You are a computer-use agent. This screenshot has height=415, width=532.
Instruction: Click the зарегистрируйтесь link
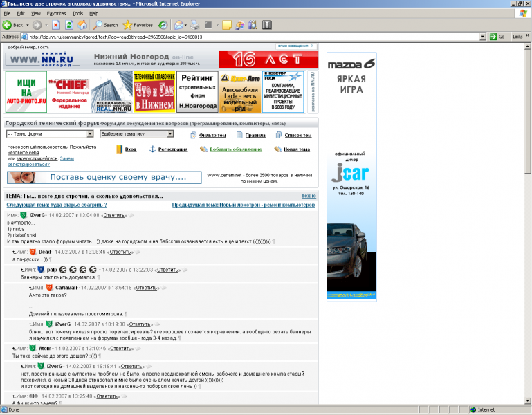37,159
